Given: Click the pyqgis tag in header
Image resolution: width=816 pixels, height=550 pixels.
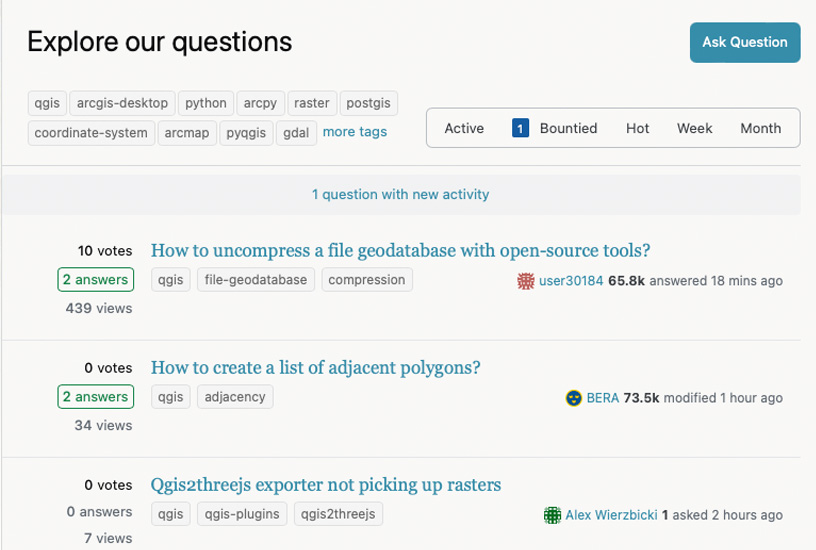Looking at the screenshot, I should pos(245,132).
